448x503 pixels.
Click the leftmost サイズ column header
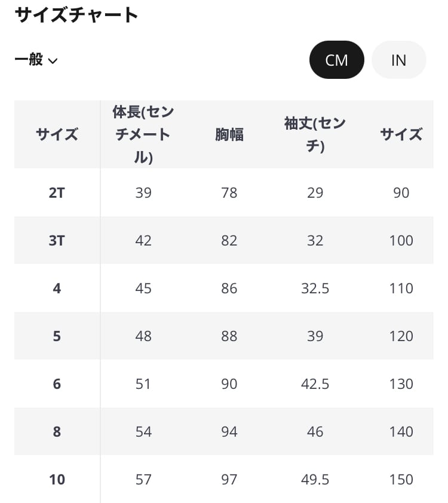[57, 134]
